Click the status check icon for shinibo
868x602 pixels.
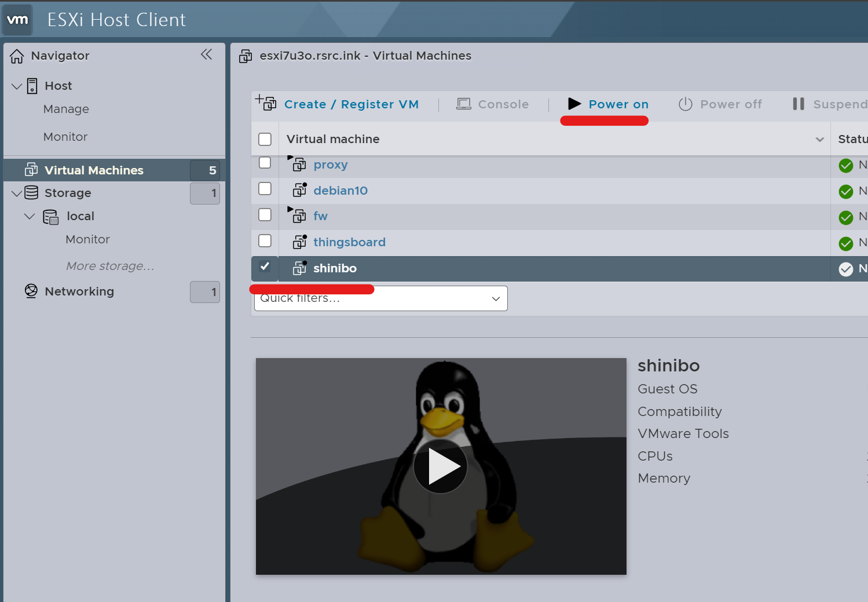(x=846, y=269)
